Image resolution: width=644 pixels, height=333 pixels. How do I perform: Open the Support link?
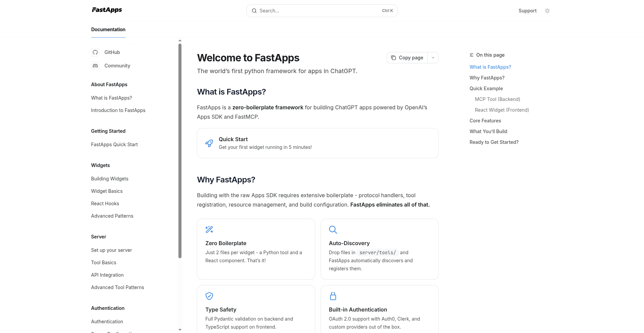[x=527, y=11]
